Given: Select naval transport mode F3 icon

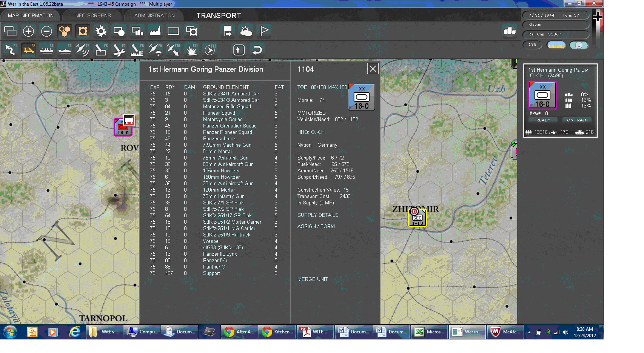Looking at the screenshot, I should pyautogui.click(x=46, y=50).
